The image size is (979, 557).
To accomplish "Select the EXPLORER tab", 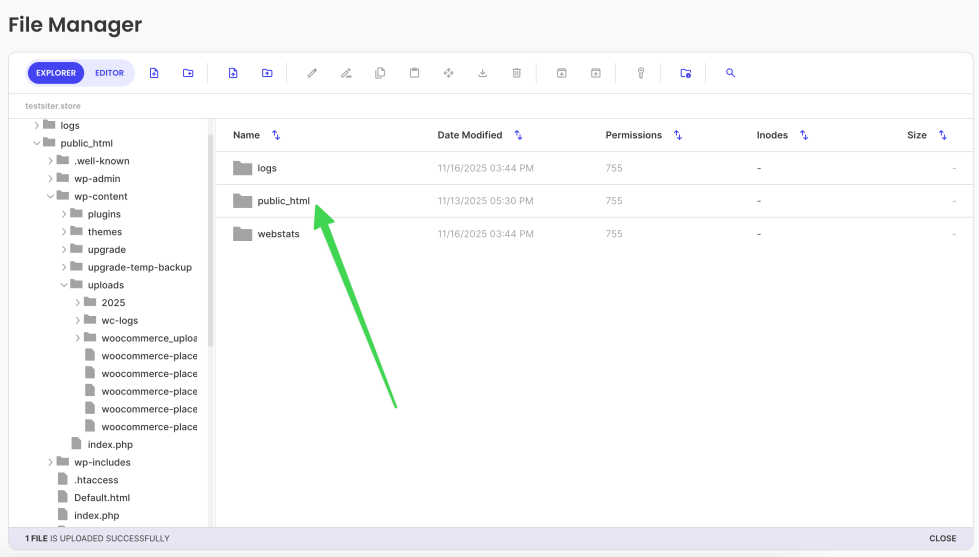I will [x=56, y=73].
